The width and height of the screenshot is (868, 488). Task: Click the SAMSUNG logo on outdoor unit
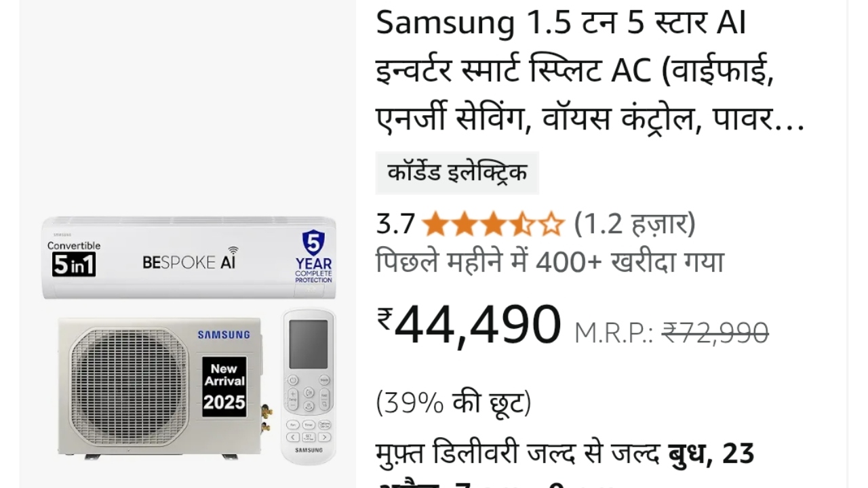pos(224,334)
